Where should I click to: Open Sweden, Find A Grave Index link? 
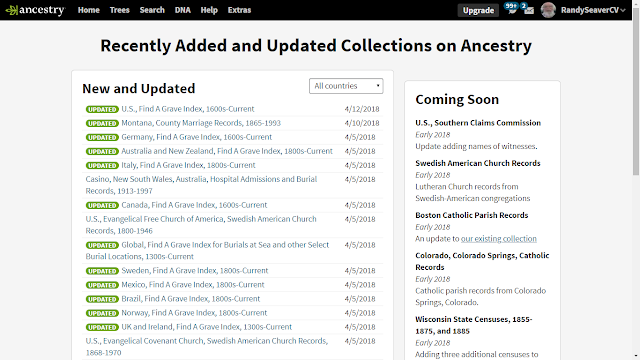195,271
